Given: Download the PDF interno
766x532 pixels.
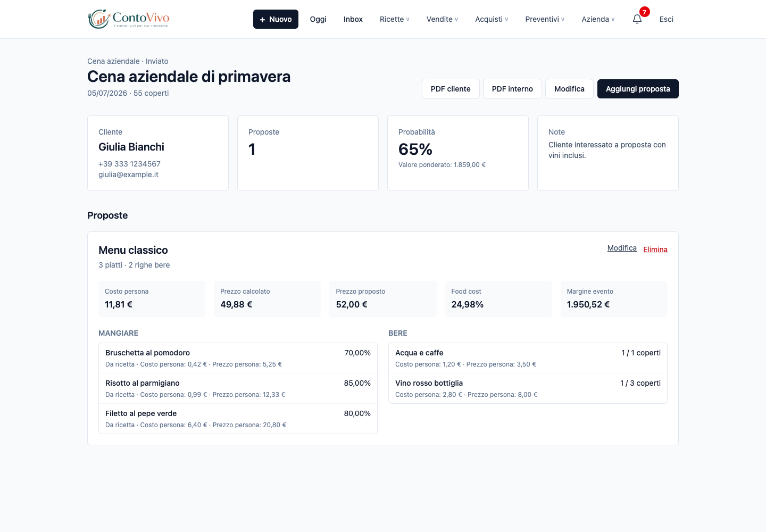Looking at the screenshot, I should pos(512,89).
